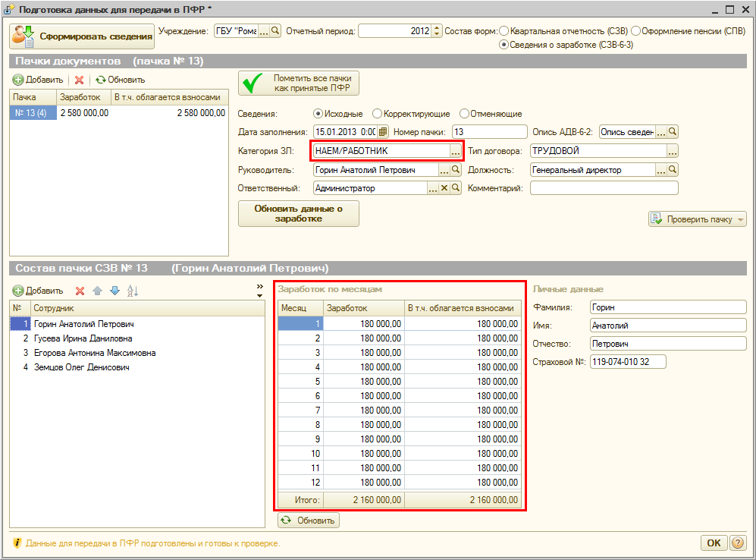Click the Сформировать сведения button
The height and width of the screenshot is (560, 756).
[81, 36]
